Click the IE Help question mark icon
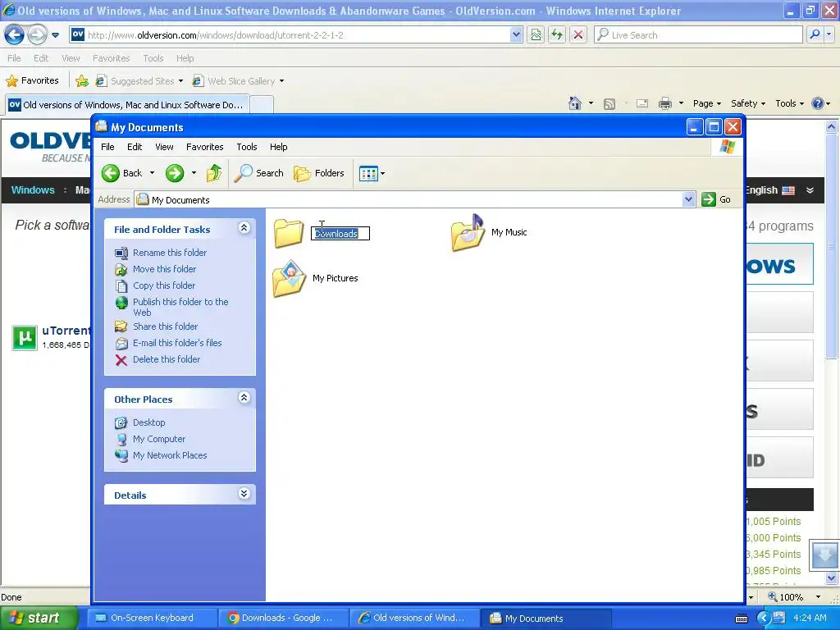The height and width of the screenshot is (630, 840). click(818, 103)
